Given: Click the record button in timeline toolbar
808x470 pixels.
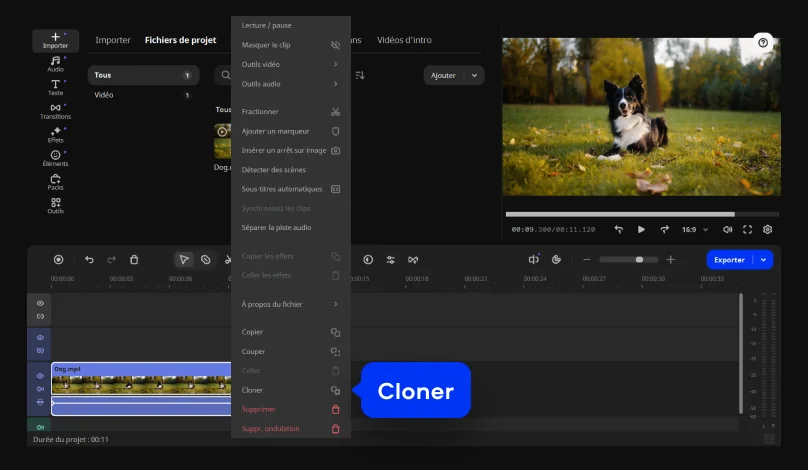Looking at the screenshot, I should click(x=58, y=260).
